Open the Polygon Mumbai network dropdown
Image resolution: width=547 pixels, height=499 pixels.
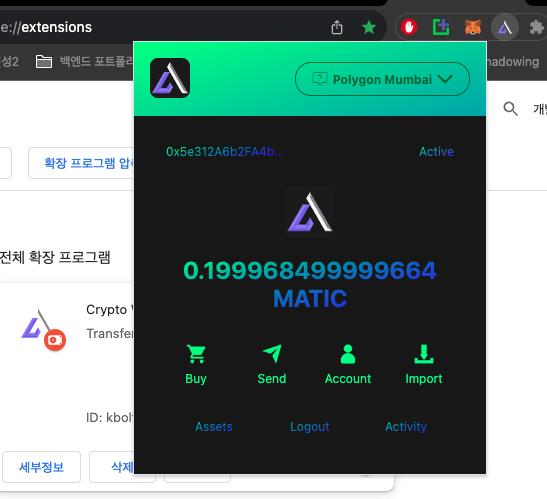[x=382, y=79]
